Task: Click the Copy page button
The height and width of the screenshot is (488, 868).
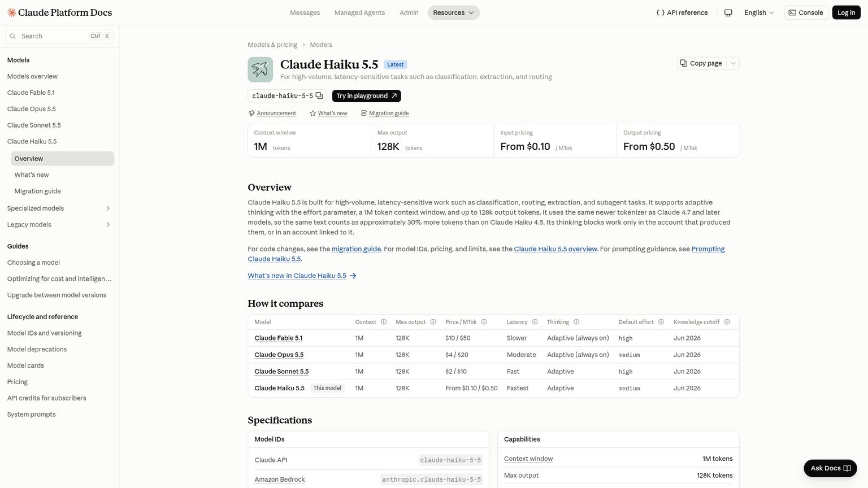Action: [701, 63]
